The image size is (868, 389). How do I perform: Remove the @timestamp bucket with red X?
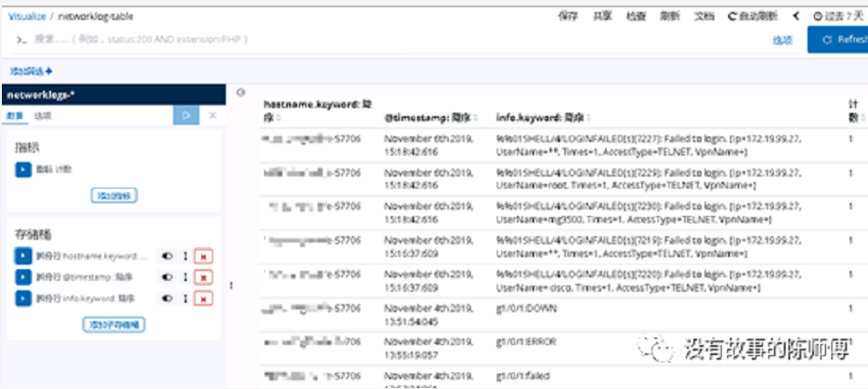tap(204, 277)
